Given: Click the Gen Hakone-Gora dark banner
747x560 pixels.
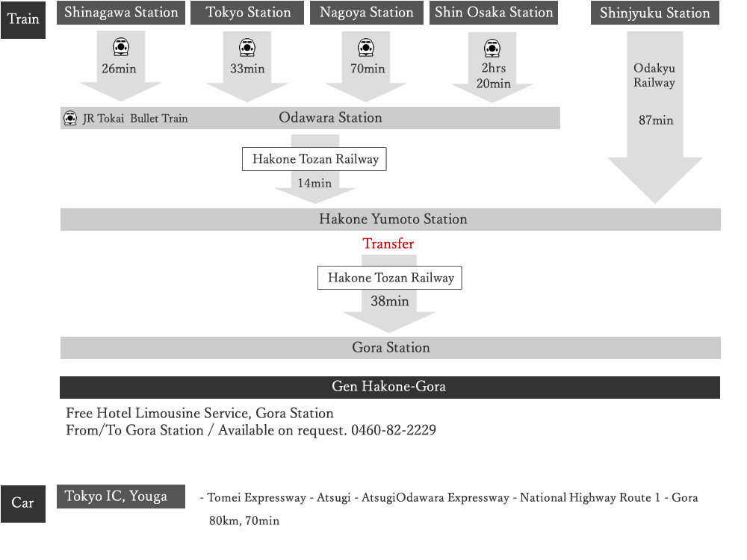Looking at the screenshot, I should [x=390, y=387].
